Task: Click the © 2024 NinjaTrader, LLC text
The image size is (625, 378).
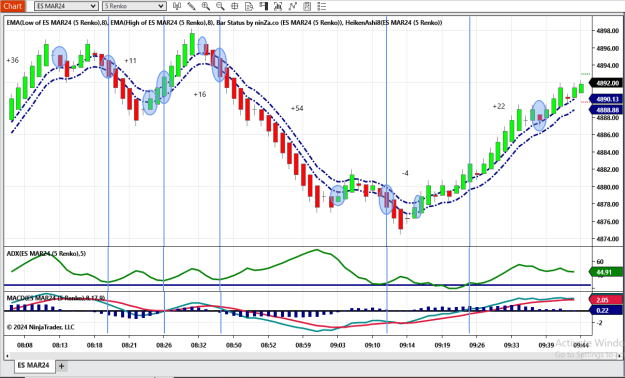Action: [x=40, y=327]
